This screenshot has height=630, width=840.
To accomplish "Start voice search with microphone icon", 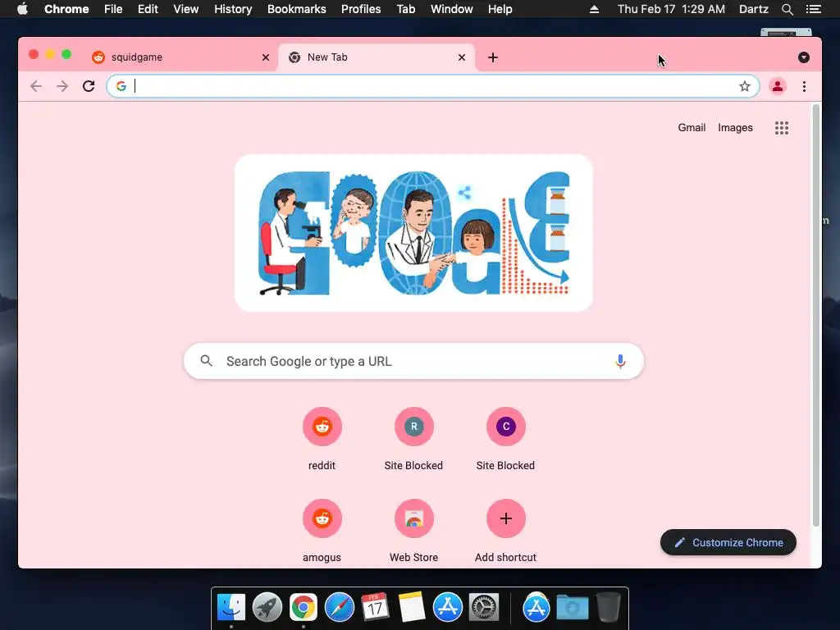I will coord(620,362).
